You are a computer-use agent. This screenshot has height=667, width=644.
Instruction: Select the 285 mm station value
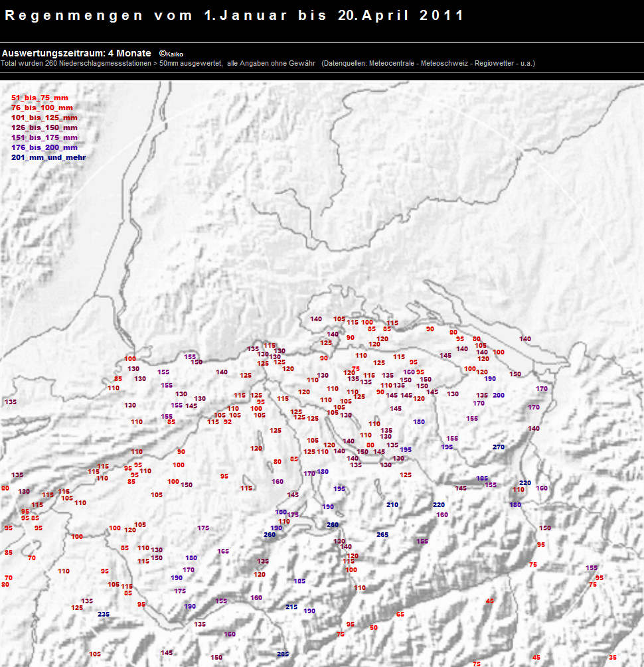tap(283, 654)
